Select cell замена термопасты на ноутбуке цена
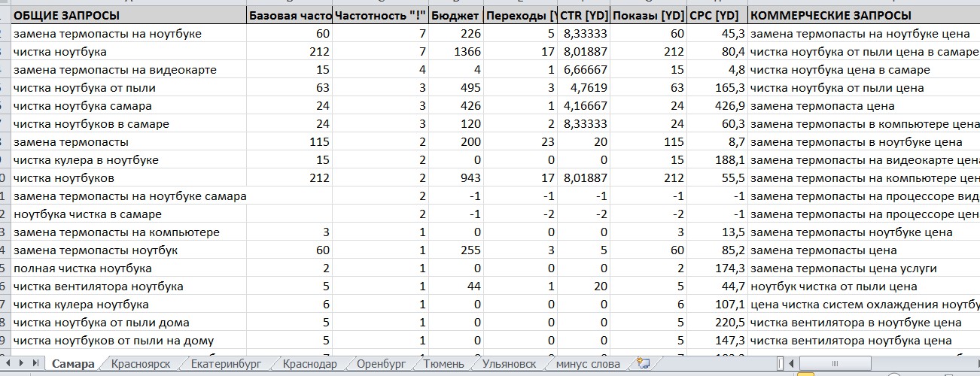 pos(864,34)
